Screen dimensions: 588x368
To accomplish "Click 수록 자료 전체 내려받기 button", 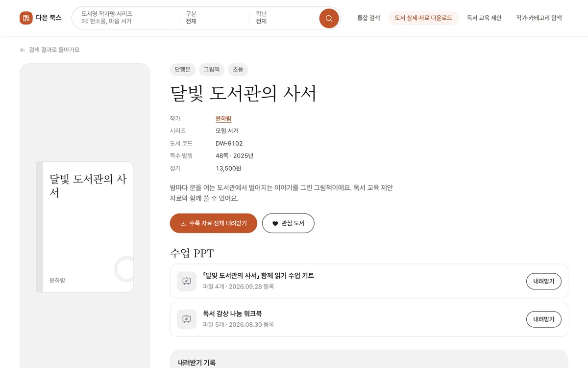I will [214, 223].
